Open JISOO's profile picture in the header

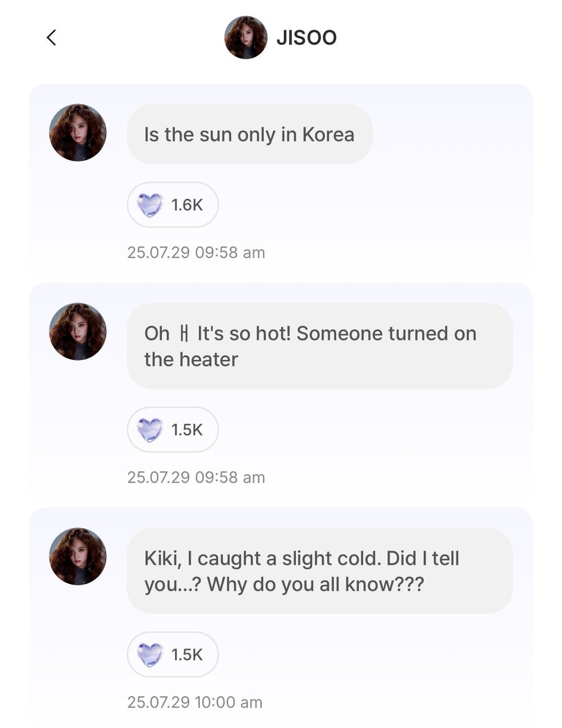[x=246, y=37]
